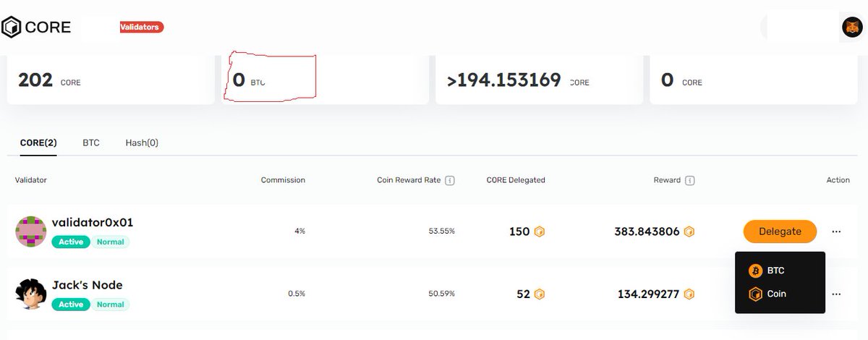This screenshot has width=868, height=340.
Task: Click the 0.5% commission value
Action: coord(297,294)
